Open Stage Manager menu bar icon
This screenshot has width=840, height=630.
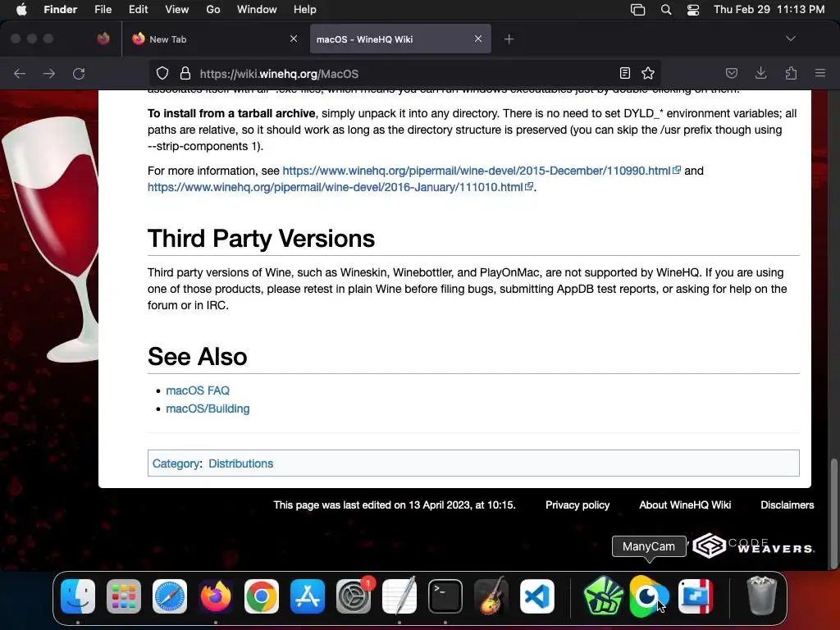point(637,10)
